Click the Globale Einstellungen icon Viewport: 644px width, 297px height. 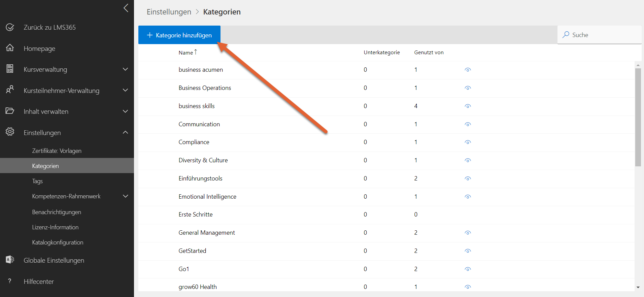point(10,260)
